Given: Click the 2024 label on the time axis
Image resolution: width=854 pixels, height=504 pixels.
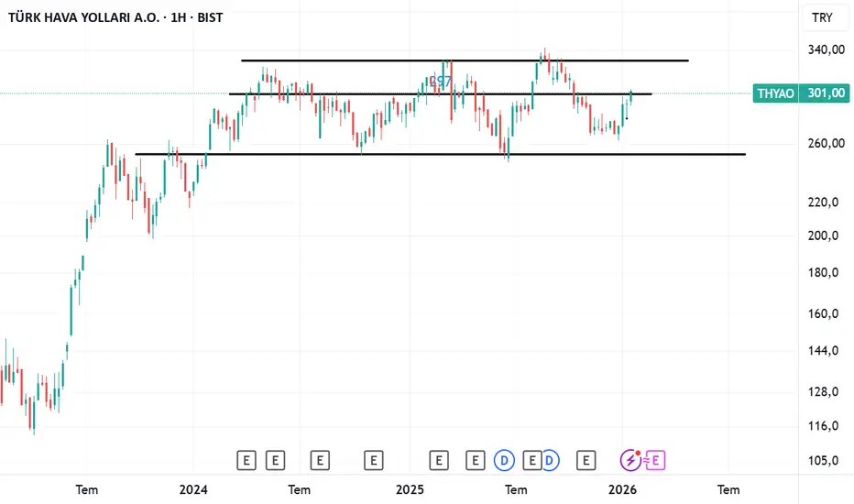Looking at the screenshot, I should coord(193,489).
